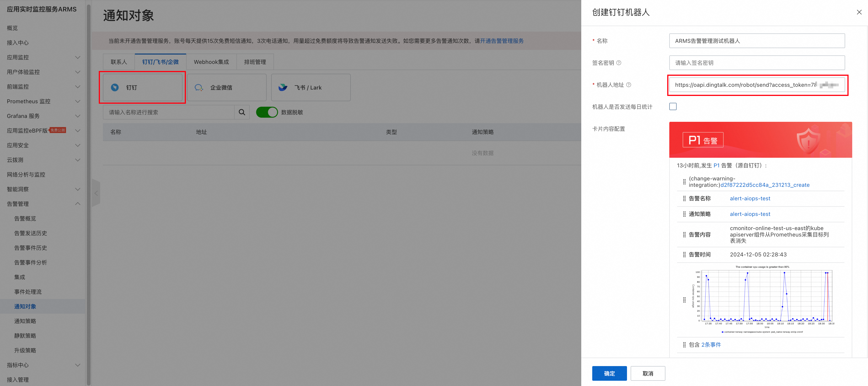Open 通知策略 sidebar item
This screenshot has height=386, width=868.
point(25,321)
